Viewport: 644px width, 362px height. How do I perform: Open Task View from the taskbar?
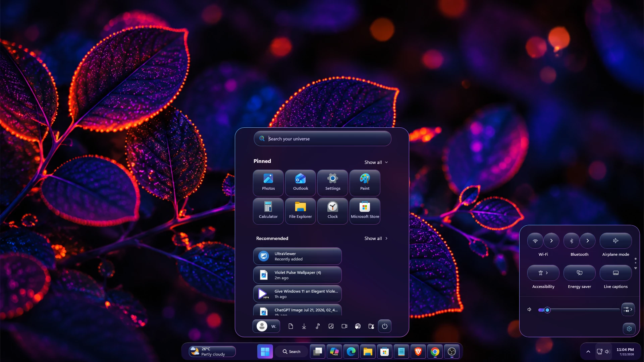[318, 352]
